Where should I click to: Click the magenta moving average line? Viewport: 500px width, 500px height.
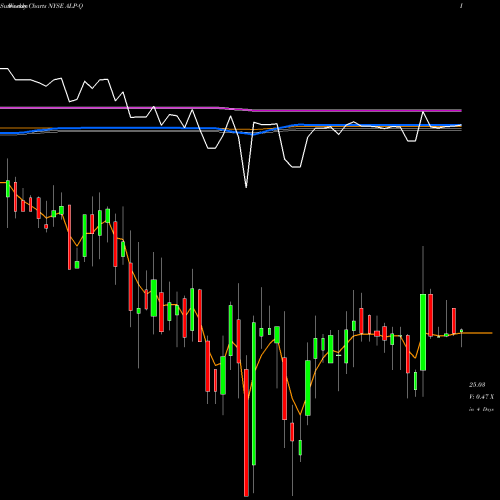(x=231, y=109)
